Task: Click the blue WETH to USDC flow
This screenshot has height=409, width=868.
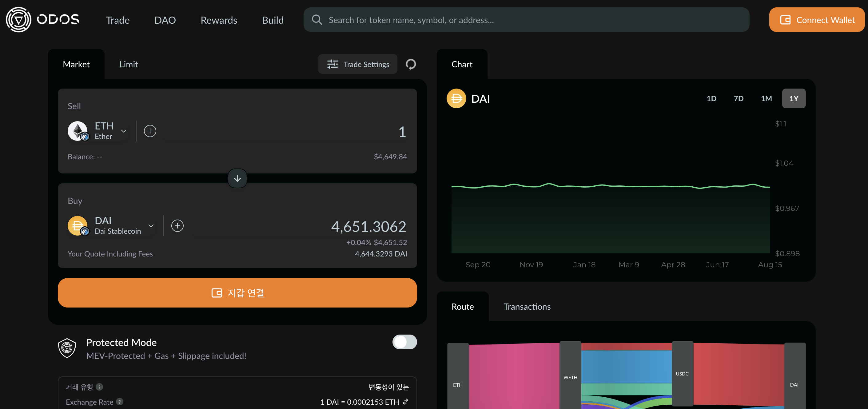Action: pyautogui.click(x=626, y=367)
